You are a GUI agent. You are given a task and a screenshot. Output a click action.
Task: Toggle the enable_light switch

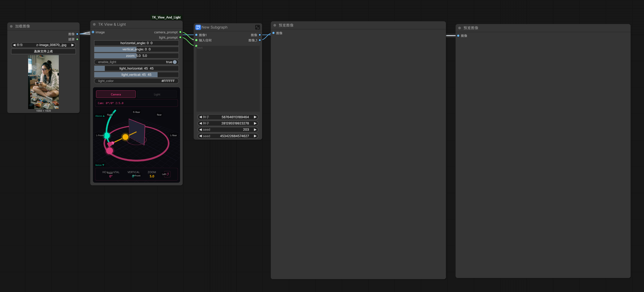click(x=175, y=62)
